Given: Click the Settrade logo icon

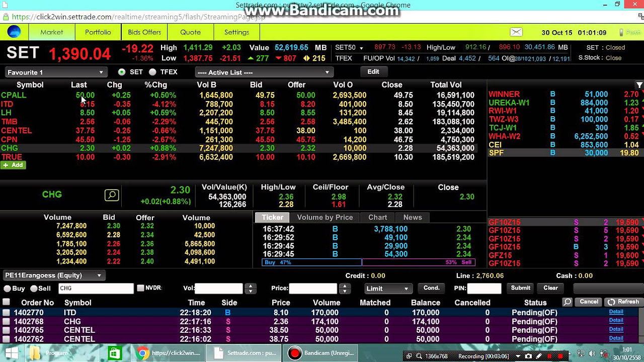Looking at the screenshot, I should [x=14, y=32].
